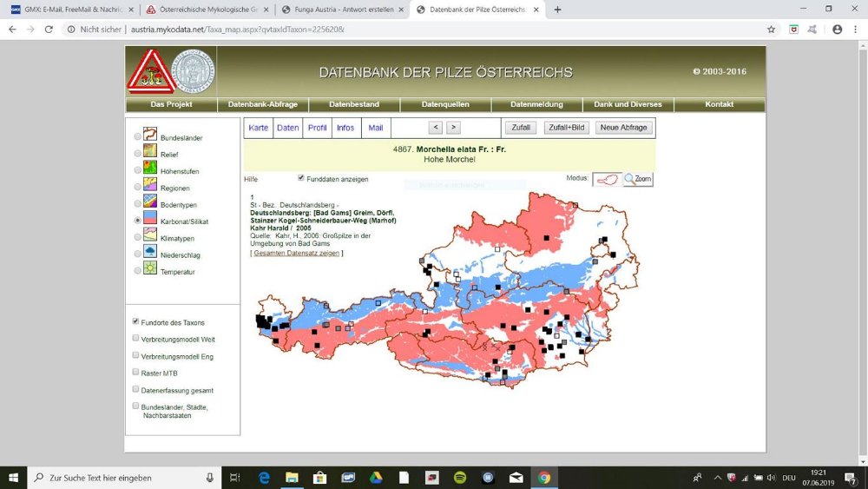868x489 pixels.
Task: Click the red outline Modus selector
Action: (x=607, y=179)
